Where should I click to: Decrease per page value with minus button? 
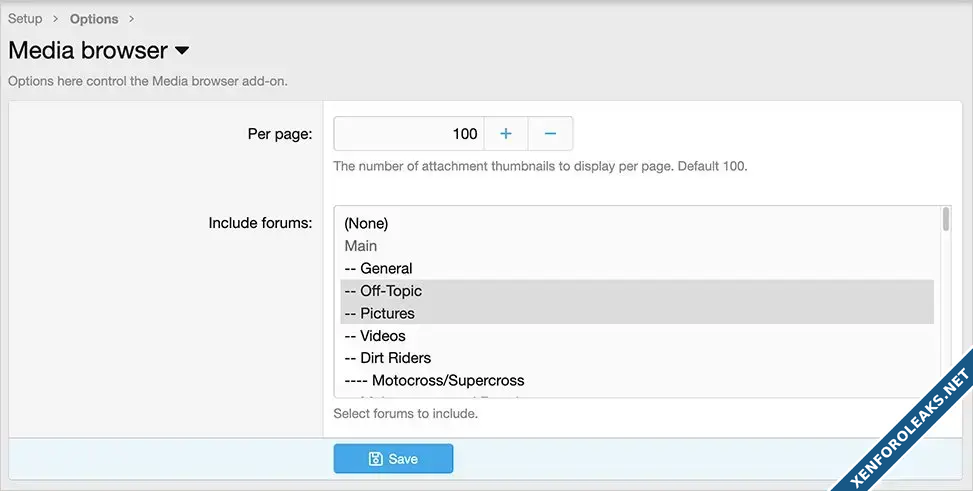[x=550, y=134]
